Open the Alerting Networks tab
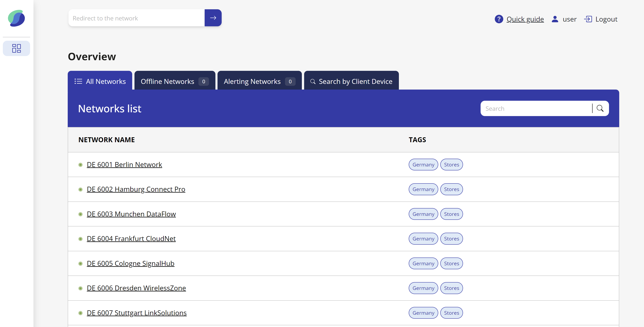Screen dimensions: 644x327 pyautogui.click(x=259, y=81)
